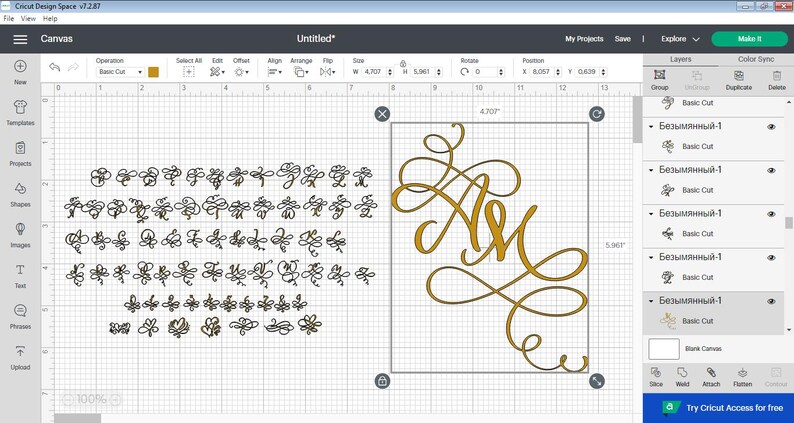This screenshot has width=794, height=423.
Task: Open the File menu
Action: (x=8, y=18)
